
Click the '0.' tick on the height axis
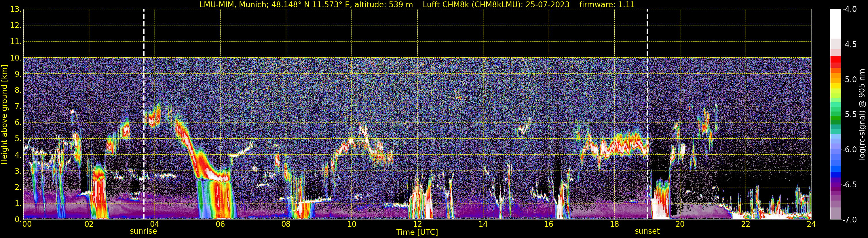coord(18,220)
